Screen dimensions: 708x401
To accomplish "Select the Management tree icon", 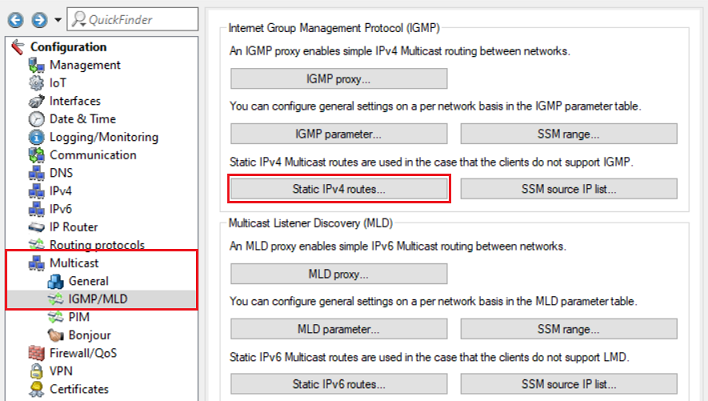I will [35, 65].
